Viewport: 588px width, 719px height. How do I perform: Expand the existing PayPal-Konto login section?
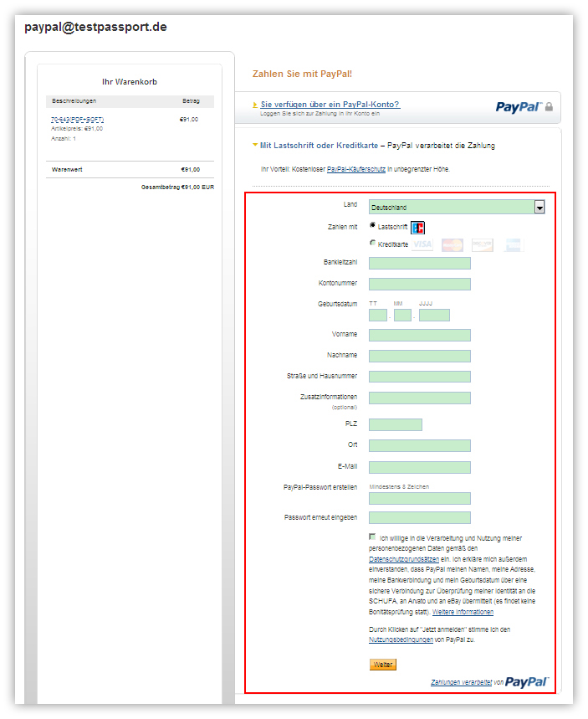click(330, 104)
